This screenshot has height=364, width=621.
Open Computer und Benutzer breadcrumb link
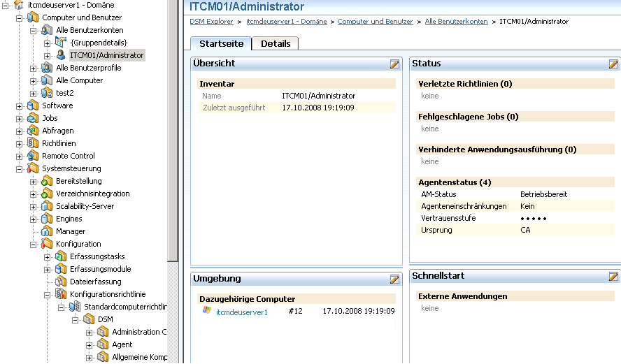(375, 22)
